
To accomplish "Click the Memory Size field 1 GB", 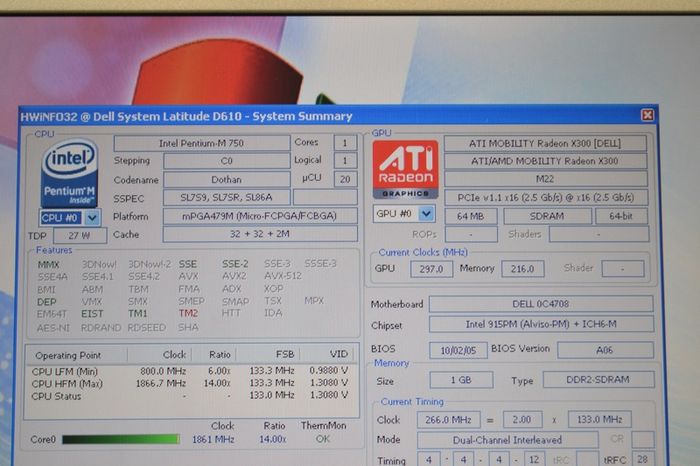I will point(461,380).
